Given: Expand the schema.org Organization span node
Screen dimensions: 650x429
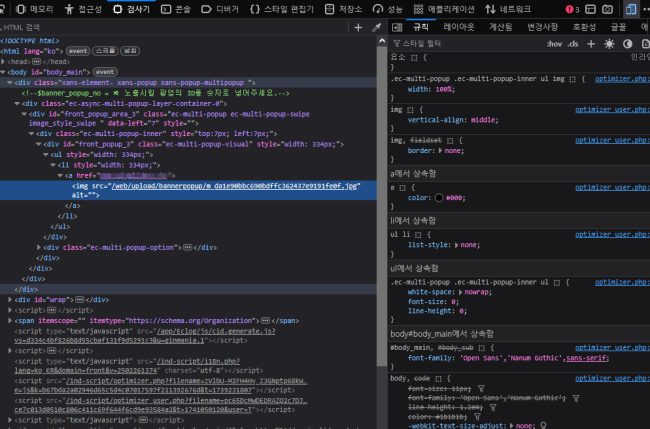Looking at the screenshot, I should point(10,321).
